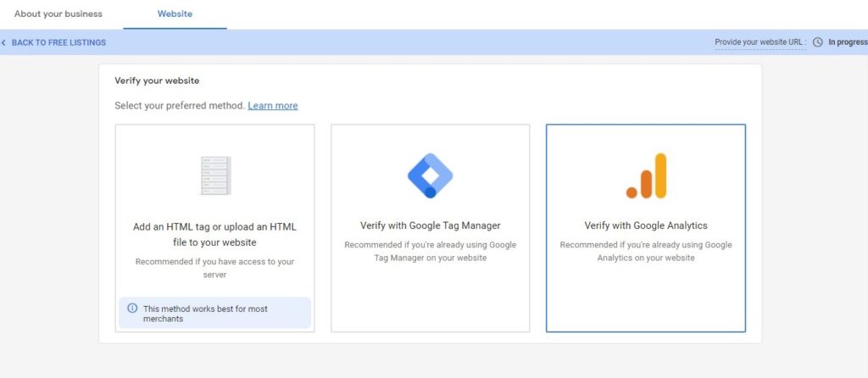Open the About your business tab
The width and height of the screenshot is (868, 378).
click(58, 14)
